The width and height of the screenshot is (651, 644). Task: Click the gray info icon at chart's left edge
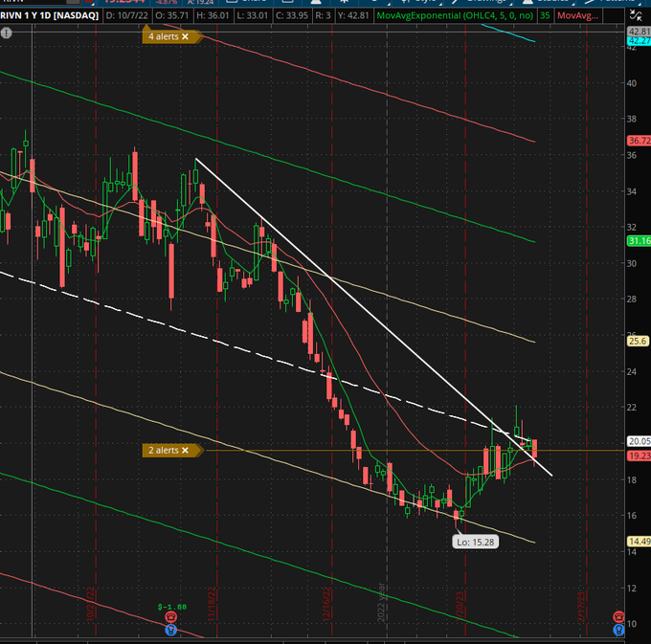pyautogui.click(x=6, y=33)
